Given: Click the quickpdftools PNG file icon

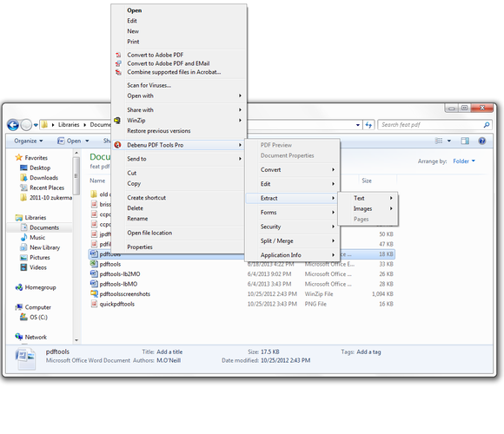Looking at the screenshot, I should (94, 303).
